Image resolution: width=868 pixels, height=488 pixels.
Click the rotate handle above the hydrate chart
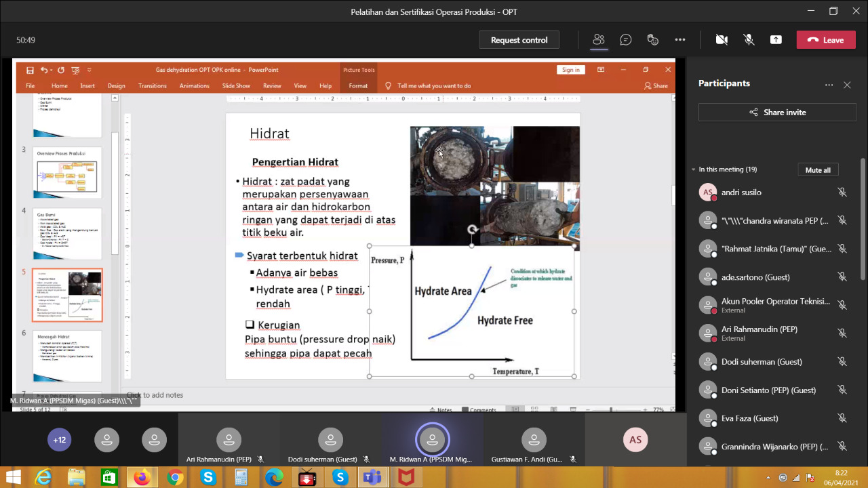point(473,230)
